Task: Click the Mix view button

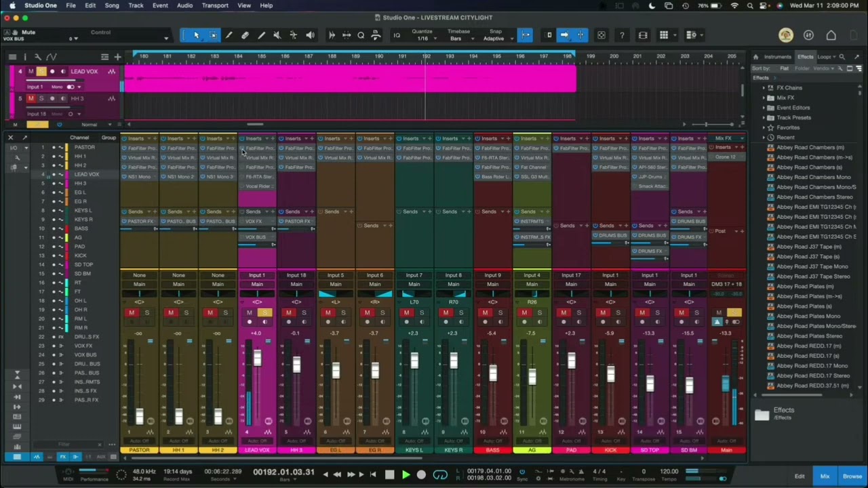Action: tap(825, 476)
